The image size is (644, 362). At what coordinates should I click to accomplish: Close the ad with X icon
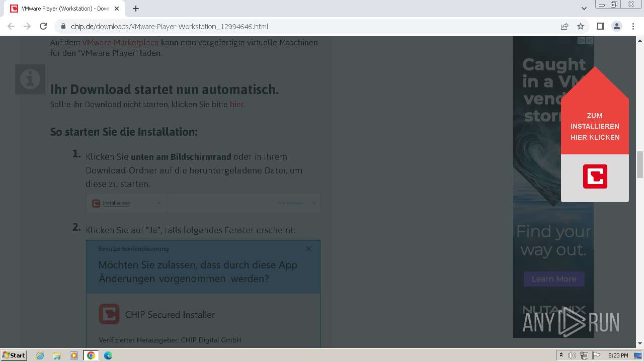pyautogui.click(x=589, y=40)
